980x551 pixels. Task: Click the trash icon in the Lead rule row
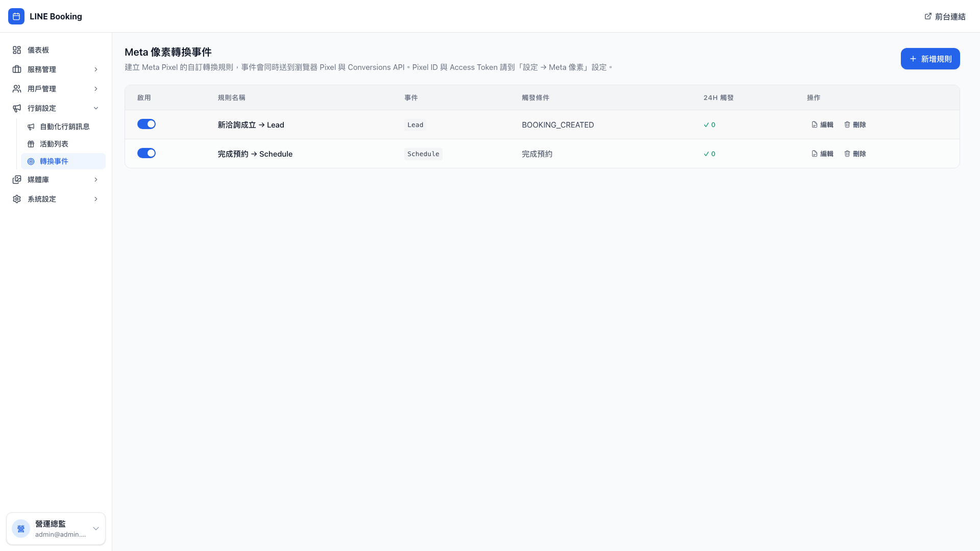coord(847,124)
